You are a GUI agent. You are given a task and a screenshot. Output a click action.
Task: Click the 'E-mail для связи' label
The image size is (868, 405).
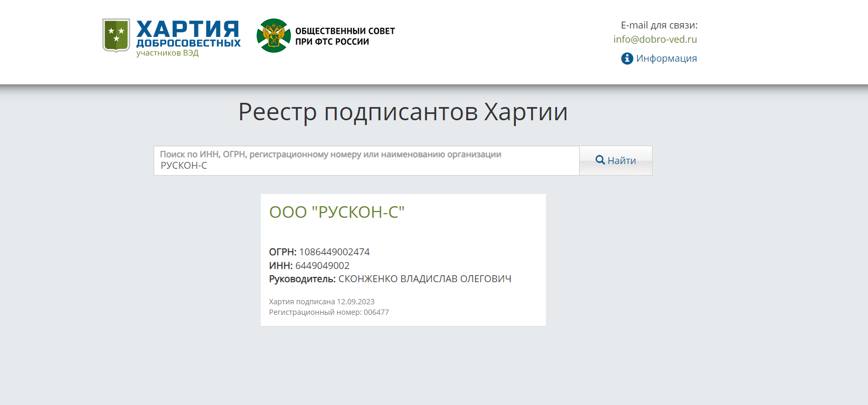pyautogui.click(x=659, y=25)
